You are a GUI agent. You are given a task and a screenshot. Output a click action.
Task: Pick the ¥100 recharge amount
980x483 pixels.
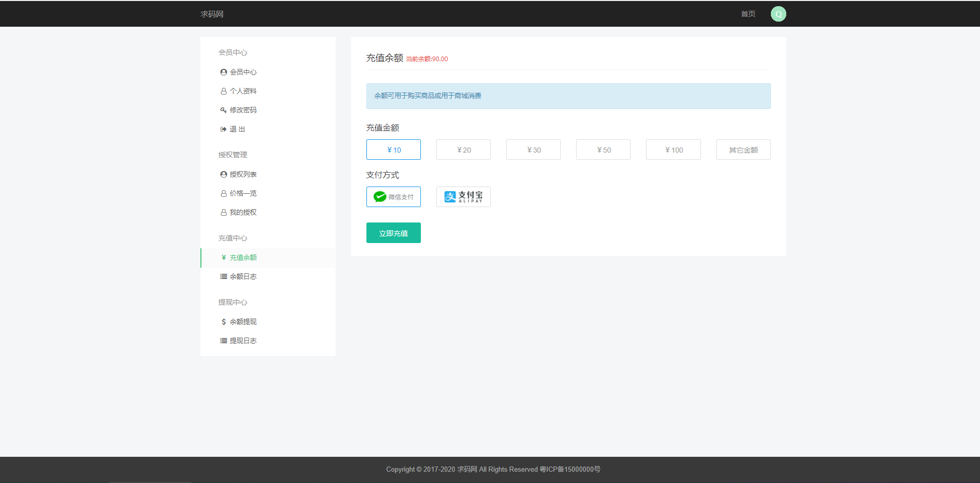click(x=673, y=150)
